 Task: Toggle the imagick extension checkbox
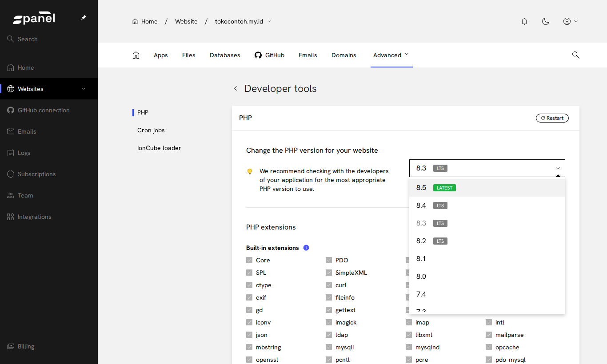(329, 322)
